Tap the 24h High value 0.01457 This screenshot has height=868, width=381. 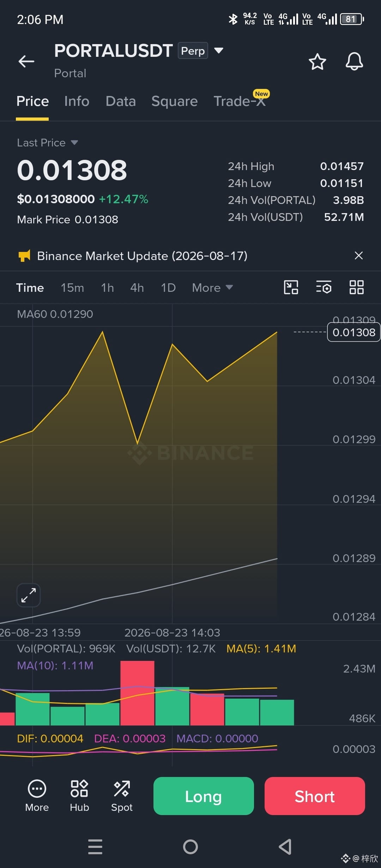click(342, 166)
